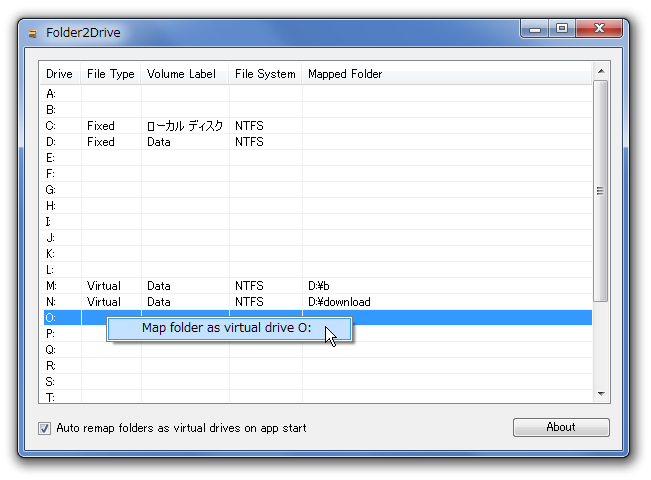The image size is (651, 480).
Task: Sort by the File System column header
Action: (x=265, y=74)
